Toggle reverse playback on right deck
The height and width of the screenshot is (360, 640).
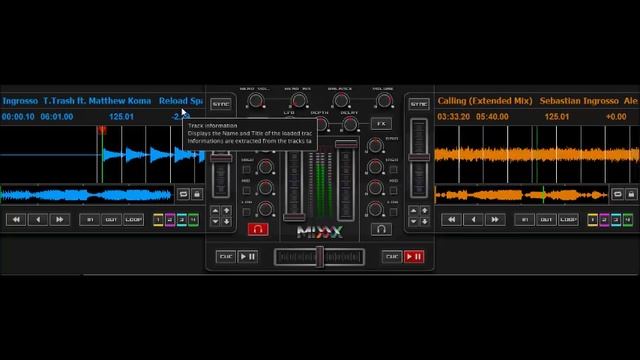(x=473, y=220)
